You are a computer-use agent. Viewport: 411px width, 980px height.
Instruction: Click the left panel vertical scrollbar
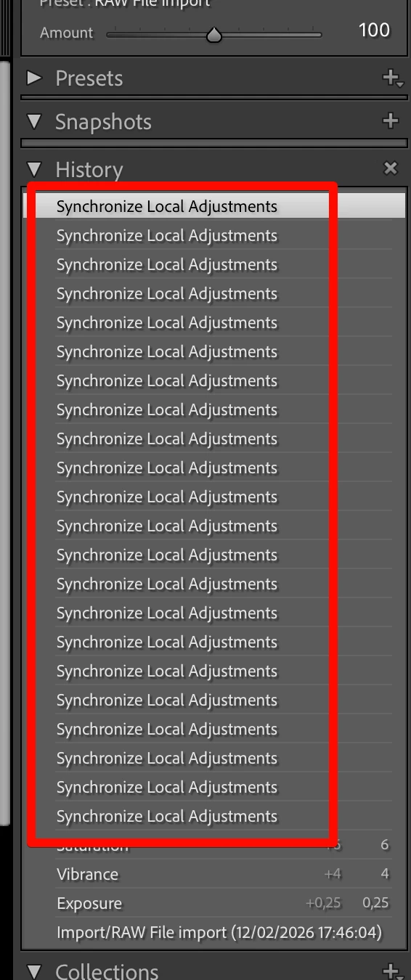pyautogui.click(x=4, y=443)
